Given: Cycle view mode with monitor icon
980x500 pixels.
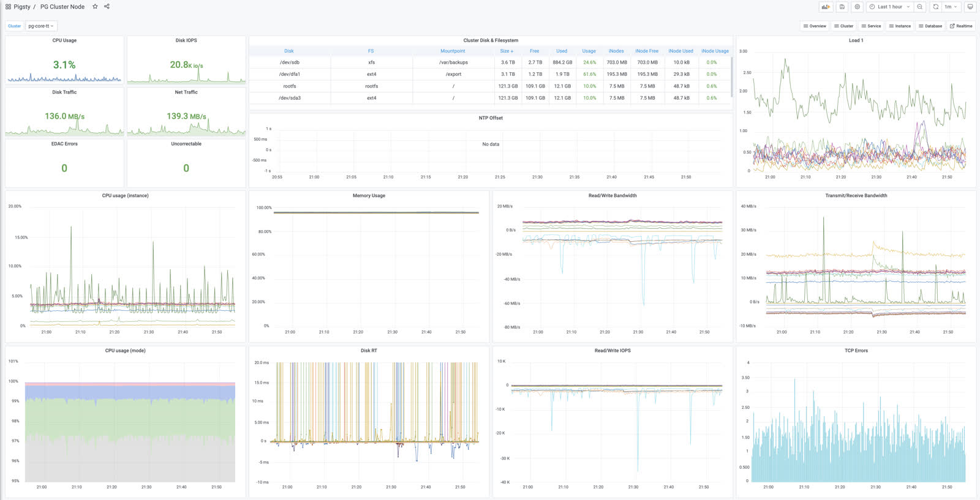Looking at the screenshot, I should tap(970, 7).
